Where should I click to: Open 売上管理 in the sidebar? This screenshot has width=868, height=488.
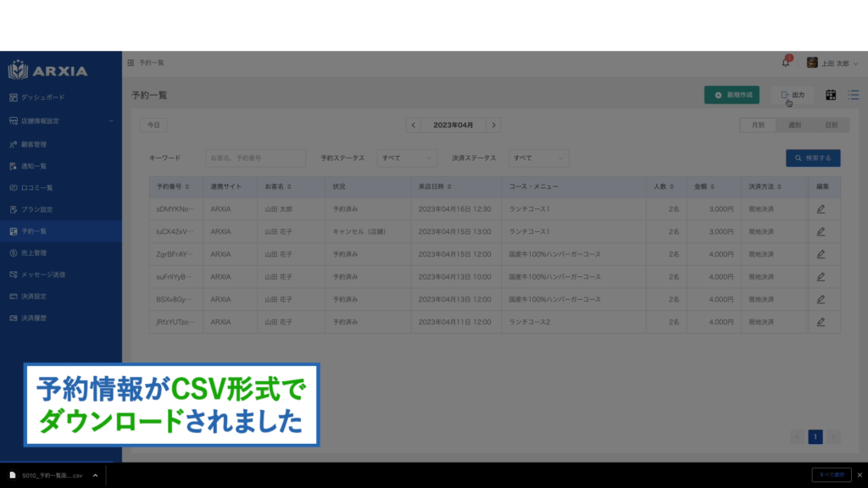click(39, 252)
